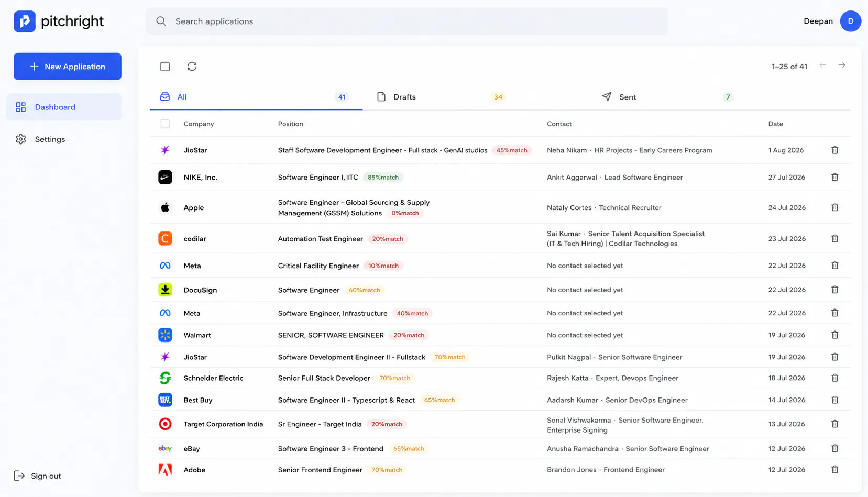Delete the Meta Software Engineer, Infrastructure application
The width and height of the screenshot is (868, 497).
[x=835, y=313]
